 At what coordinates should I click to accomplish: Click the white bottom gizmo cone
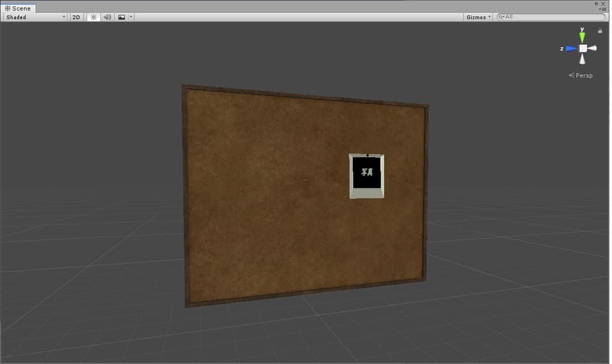(x=582, y=59)
